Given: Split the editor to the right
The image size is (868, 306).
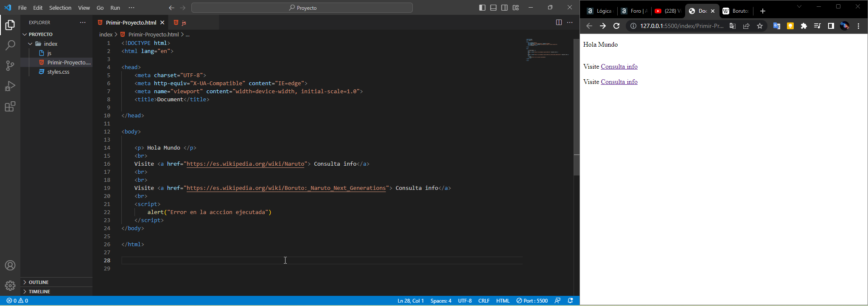Looking at the screenshot, I should [x=559, y=22].
